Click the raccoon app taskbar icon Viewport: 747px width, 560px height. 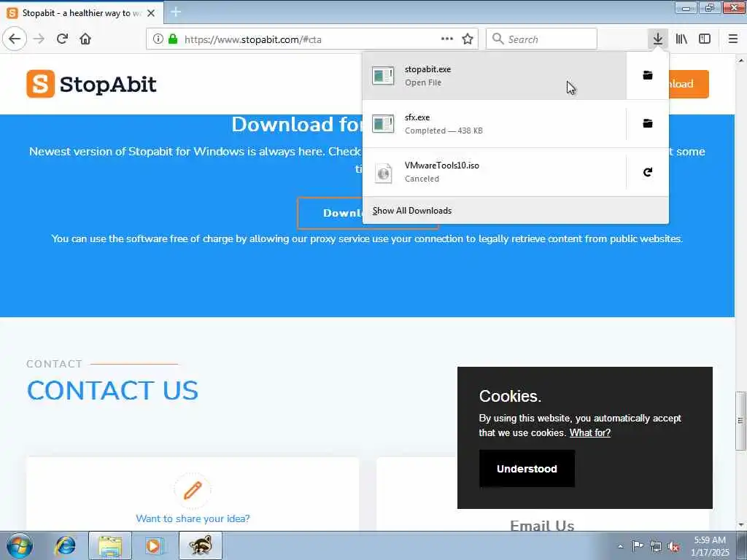(201, 545)
